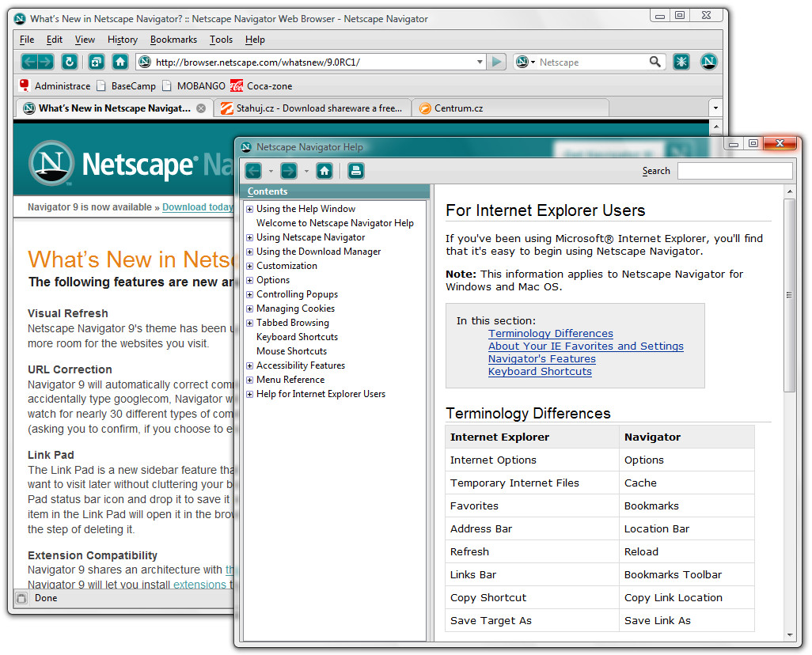Open the Help back history dropdown

coord(271,171)
